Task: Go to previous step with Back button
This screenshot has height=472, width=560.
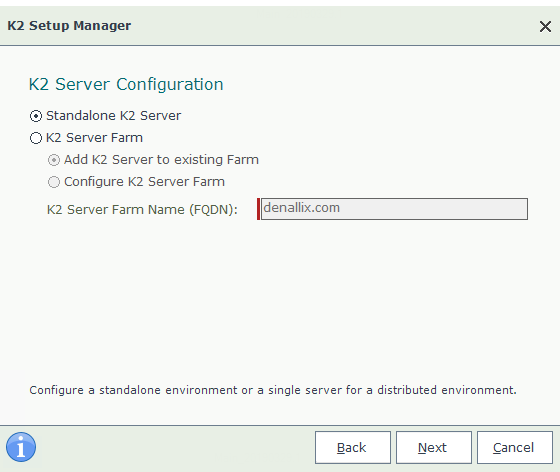Action: point(352,447)
